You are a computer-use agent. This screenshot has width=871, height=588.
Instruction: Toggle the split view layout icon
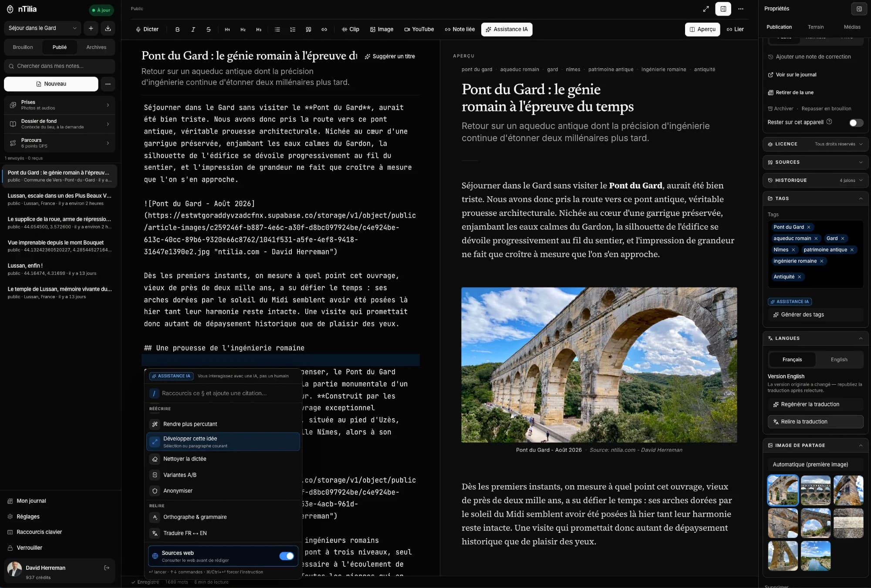(723, 9)
